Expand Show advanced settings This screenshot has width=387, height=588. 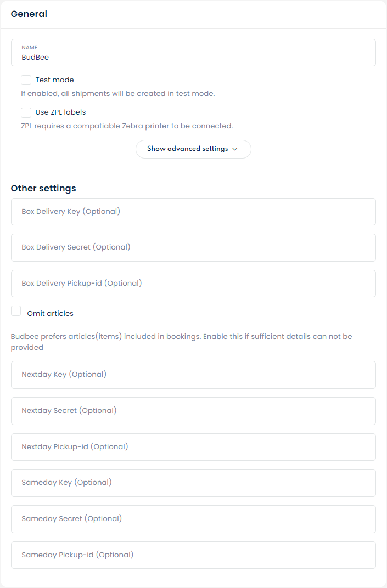[x=193, y=149]
